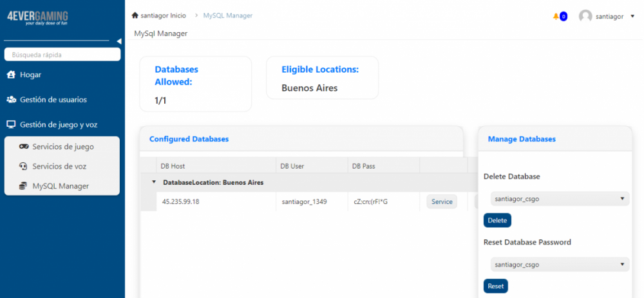Open the Delete Database dropdown
This screenshot has width=644, height=298.
click(556, 199)
